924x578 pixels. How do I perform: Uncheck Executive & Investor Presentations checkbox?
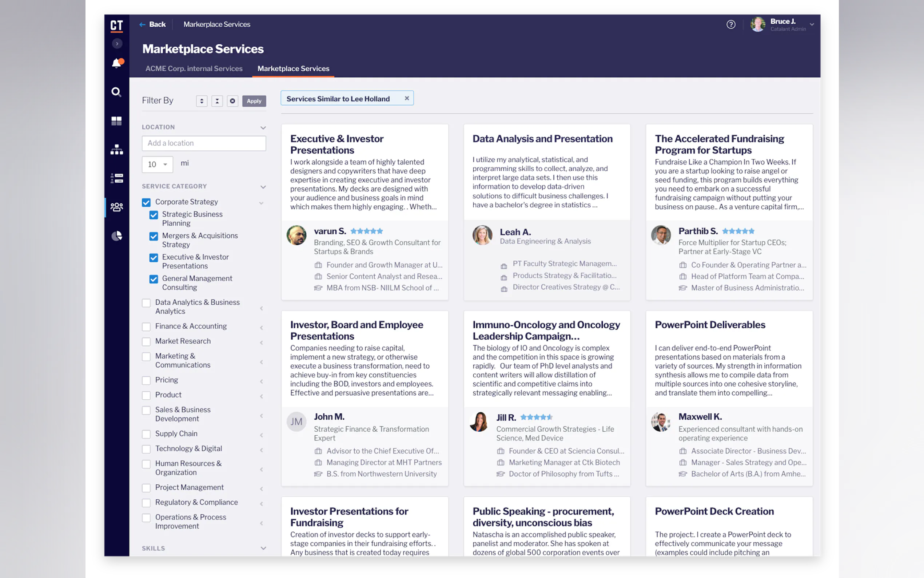154,258
